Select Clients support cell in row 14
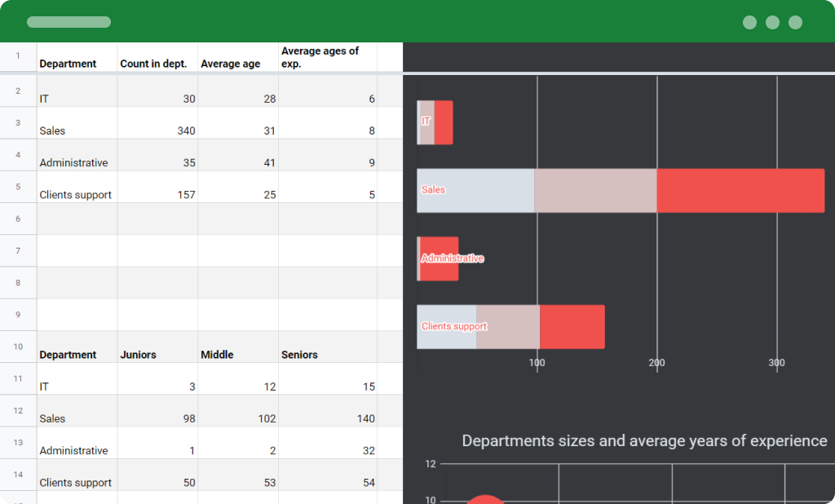835x504 pixels. (x=77, y=475)
